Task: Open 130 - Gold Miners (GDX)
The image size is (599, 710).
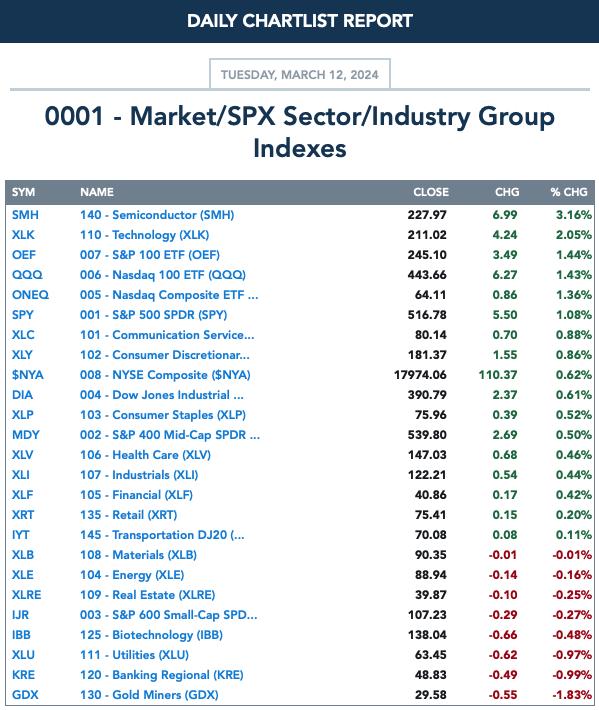Action: pos(149,695)
